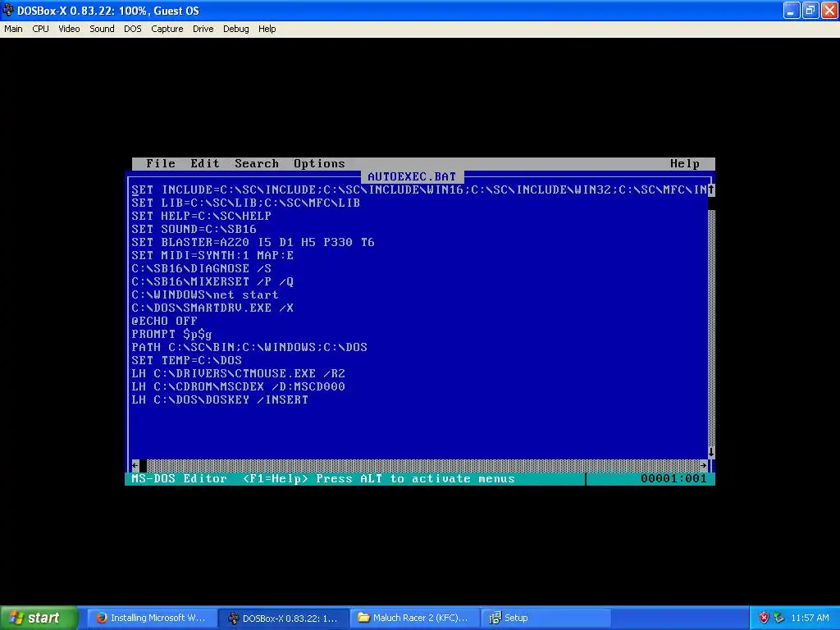The image size is (840, 630).
Task: Open the DOSBox-X Debug menu
Action: point(235,29)
